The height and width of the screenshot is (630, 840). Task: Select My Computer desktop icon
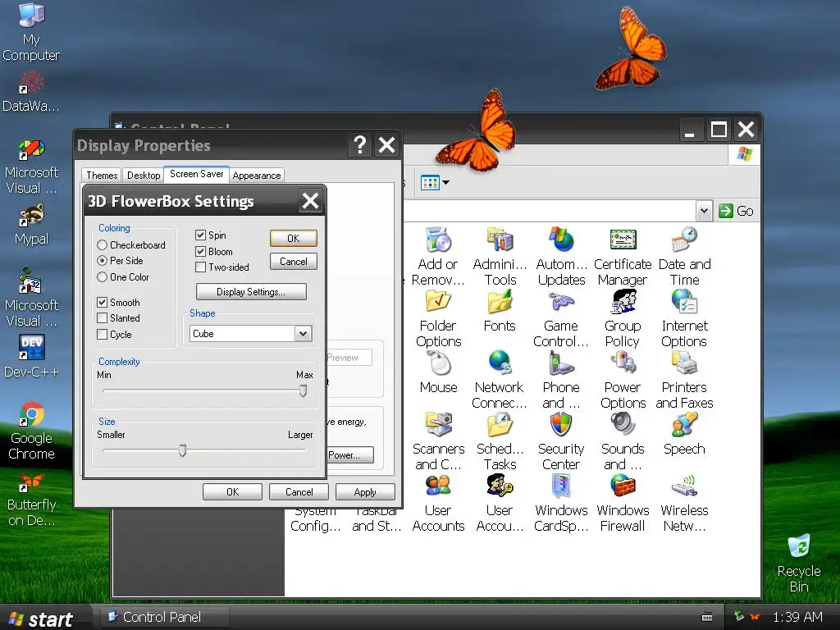click(31, 32)
